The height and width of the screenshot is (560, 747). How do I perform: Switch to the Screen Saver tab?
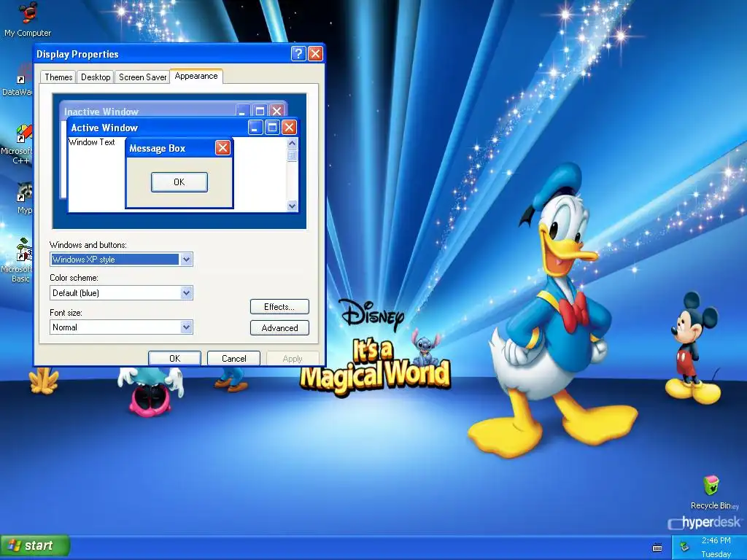click(142, 77)
